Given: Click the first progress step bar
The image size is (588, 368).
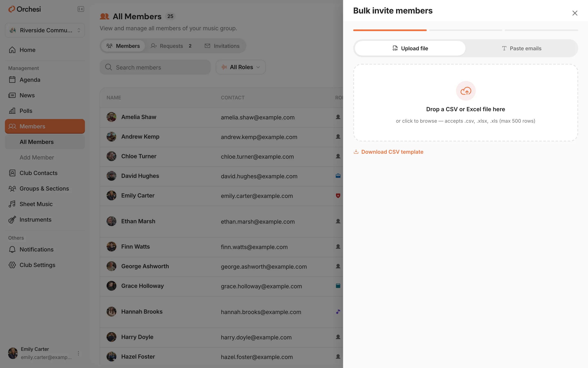Looking at the screenshot, I should pos(390,30).
